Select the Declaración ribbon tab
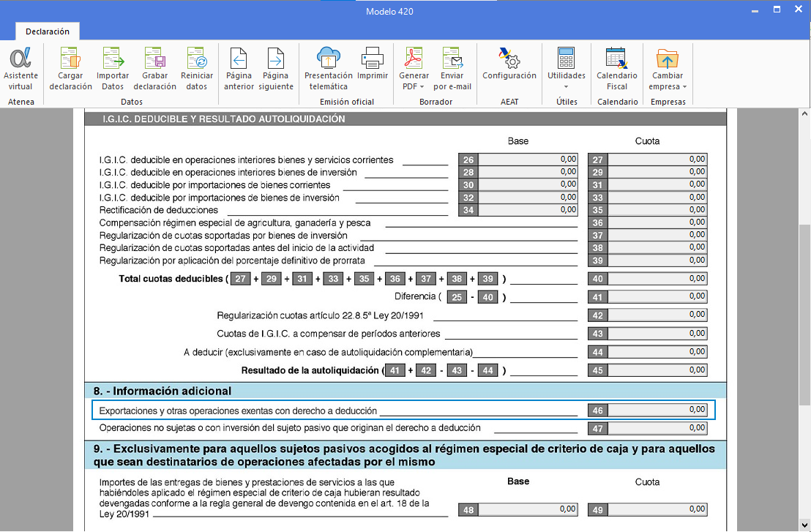The image size is (811, 532). (48, 31)
